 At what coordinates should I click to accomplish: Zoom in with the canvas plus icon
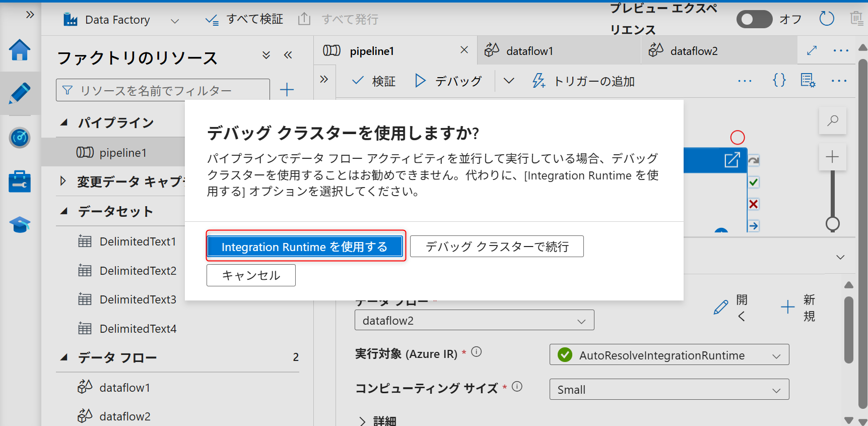pyautogui.click(x=833, y=157)
